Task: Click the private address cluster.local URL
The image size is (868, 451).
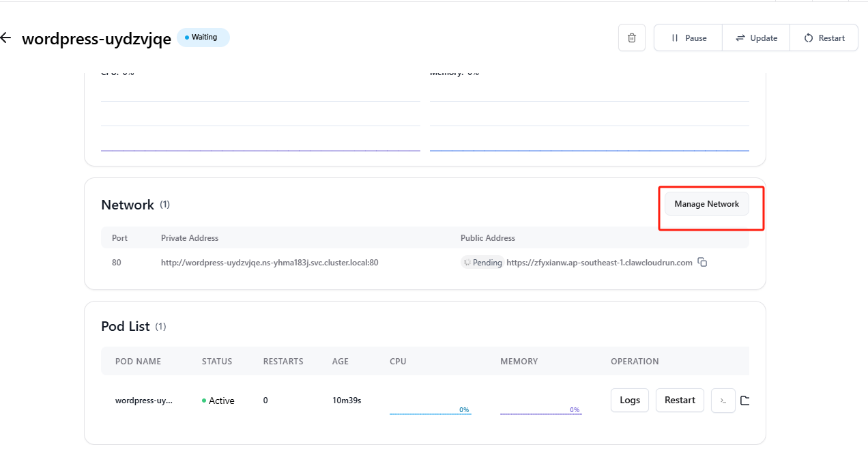Action: [x=270, y=263]
